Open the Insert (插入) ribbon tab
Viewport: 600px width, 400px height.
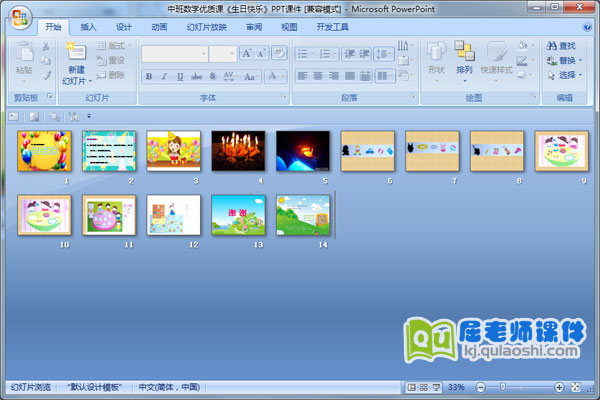tap(89, 27)
